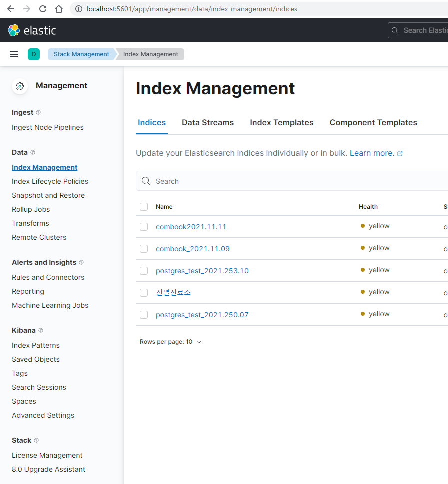Viewport: 448px width, 484px height.
Task: Click magnifier icon in indices search box
Action: point(146,181)
